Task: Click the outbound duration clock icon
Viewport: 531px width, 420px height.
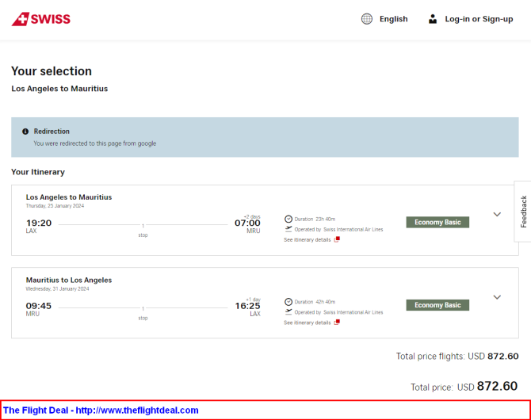Action: click(x=288, y=219)
